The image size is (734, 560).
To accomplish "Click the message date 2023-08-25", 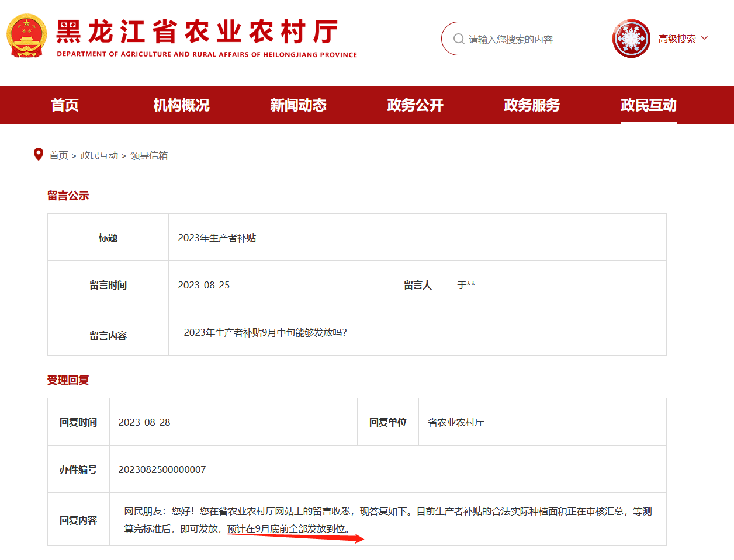I will 204,285.
